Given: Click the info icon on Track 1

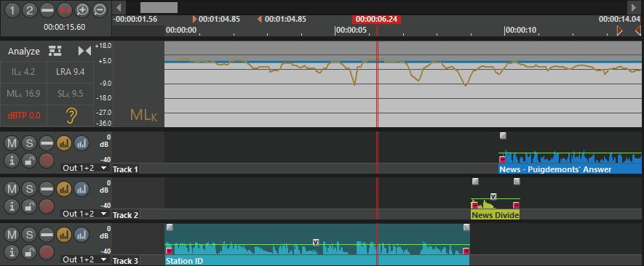Looking at the screenshot, I should pos(12,161).
